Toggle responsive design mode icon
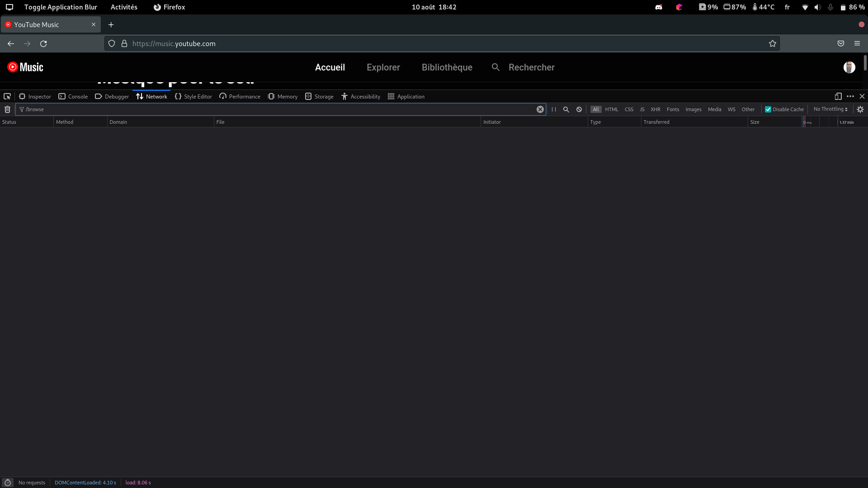 tap(838, 96)
